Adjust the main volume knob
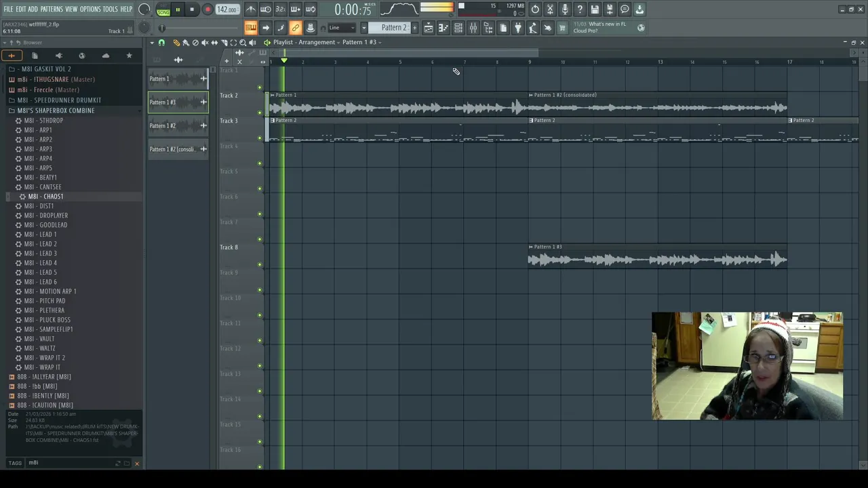The width and height of the screenshot is (868, 488). pos(144,9)
